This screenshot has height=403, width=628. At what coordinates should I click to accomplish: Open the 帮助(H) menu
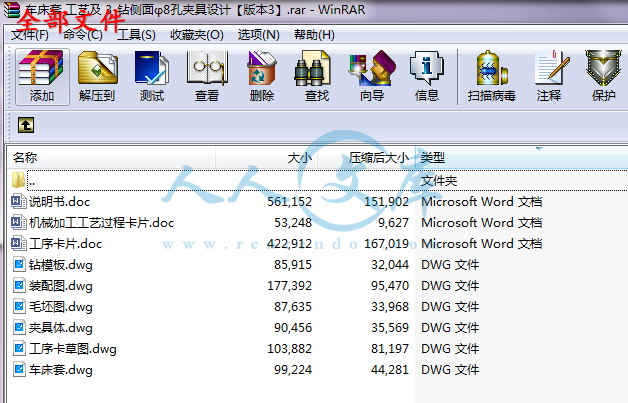point(314,35)
